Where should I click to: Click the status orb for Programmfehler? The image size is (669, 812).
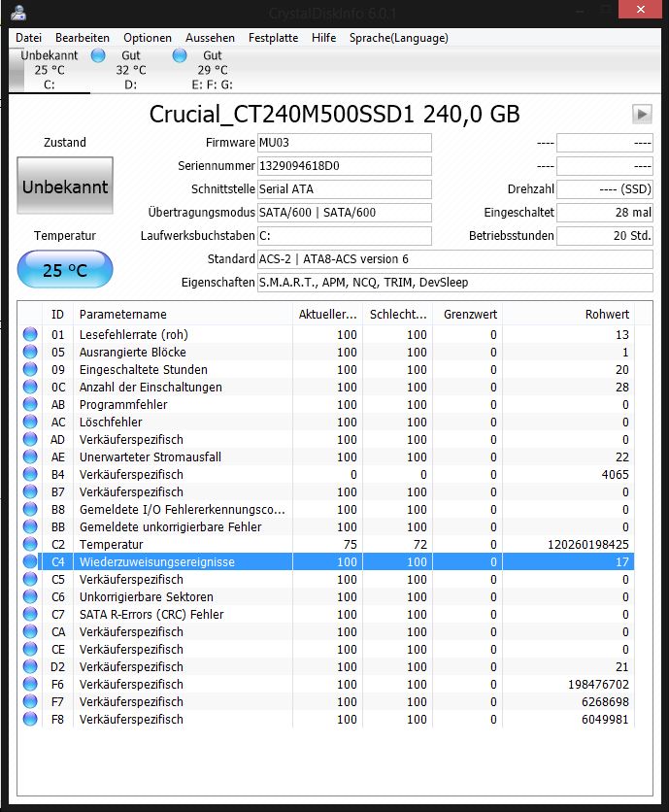click(x=30, y=404)
